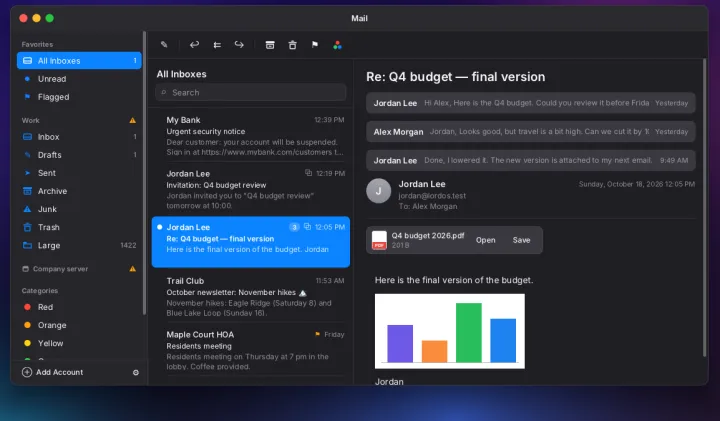Image resolution: width=720 pixels, height=421 pixels.
Task: Click attachment icon on 12:19 PM invitation
Action: pyautogui.click(x=309, y=173)
